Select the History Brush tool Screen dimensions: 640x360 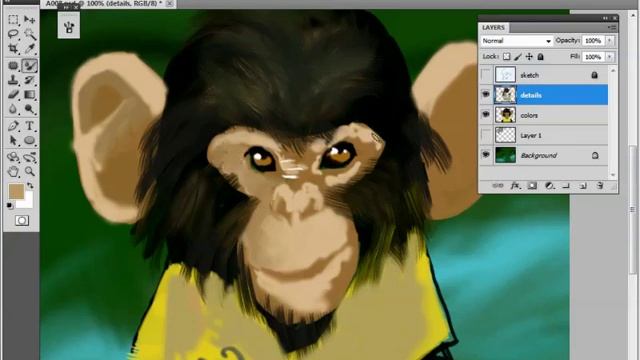pyautogui.click(x=29, y=80)
